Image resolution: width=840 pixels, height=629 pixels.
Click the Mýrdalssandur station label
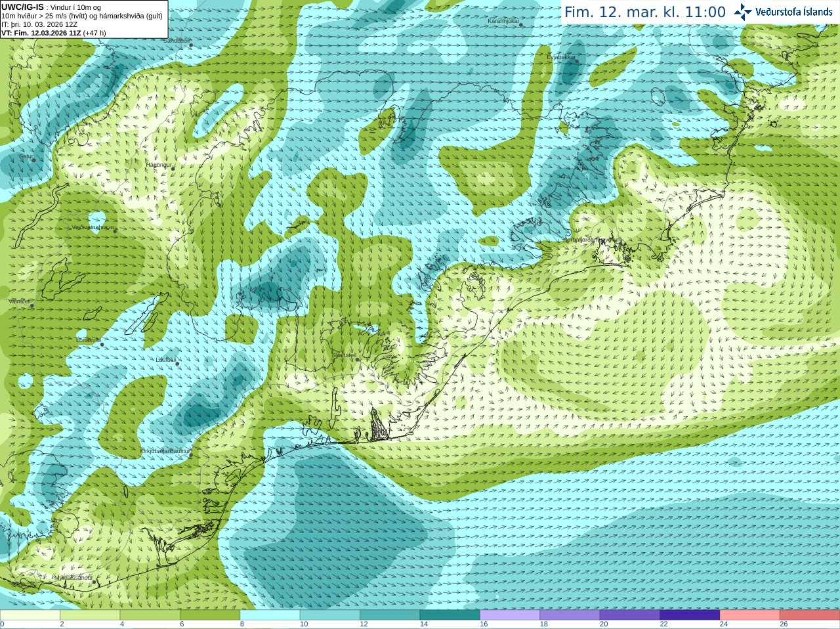point(73,578)
